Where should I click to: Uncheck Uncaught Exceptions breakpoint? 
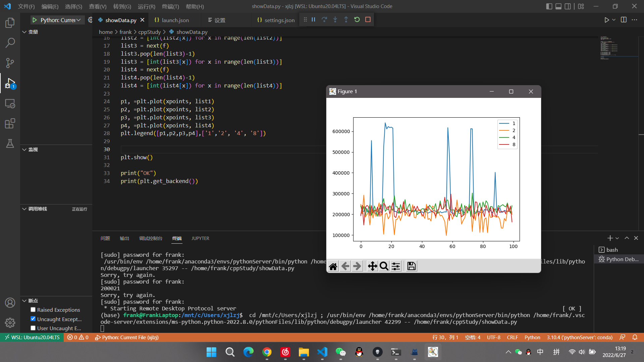point(33,319)
